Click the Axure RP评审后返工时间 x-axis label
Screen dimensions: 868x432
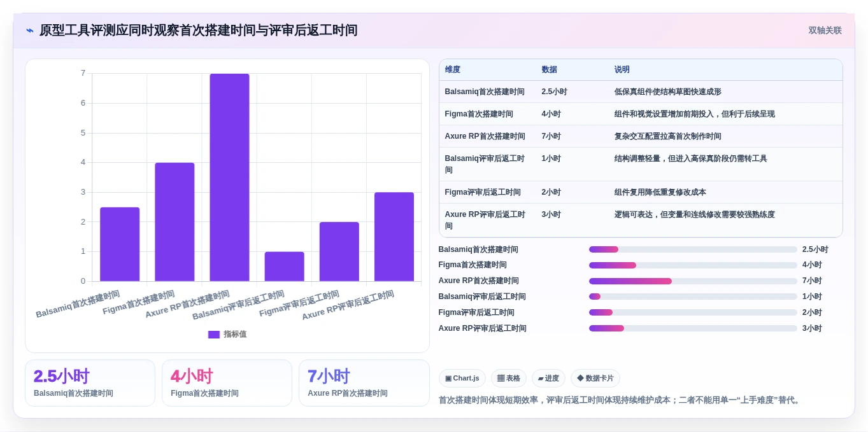[348, 305]
